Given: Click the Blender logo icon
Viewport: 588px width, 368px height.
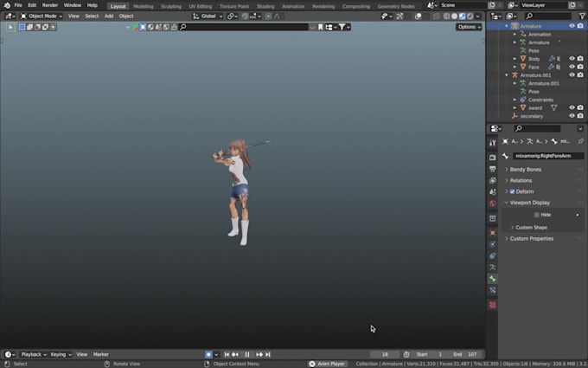Looking at the screenshot, I should click(x=7, y=5).
